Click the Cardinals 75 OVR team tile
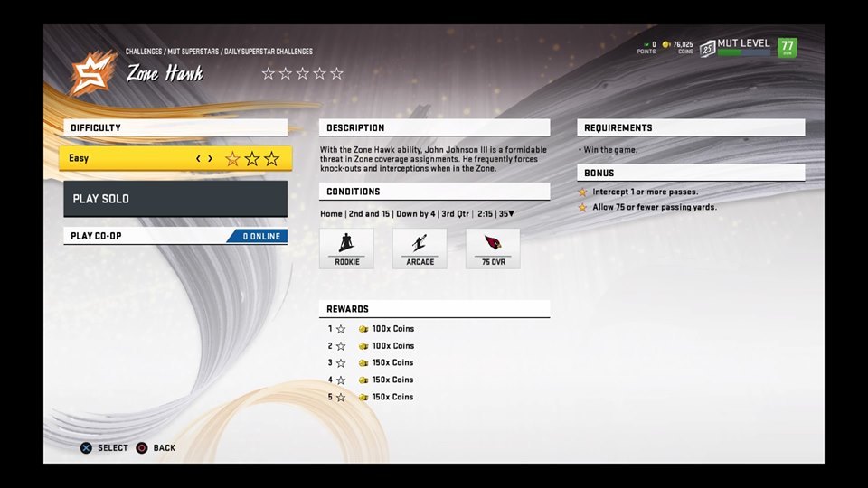 pos(493,249)
